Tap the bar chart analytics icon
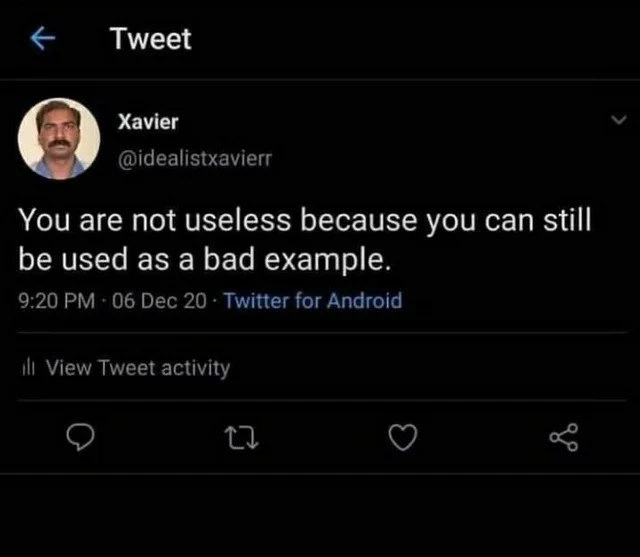 (29, 367)
